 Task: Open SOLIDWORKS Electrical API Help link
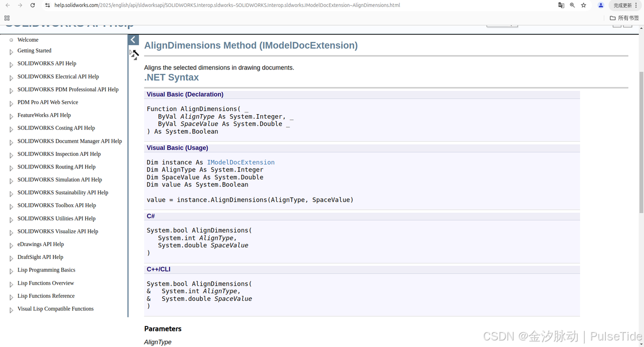(x=58, y=76)
